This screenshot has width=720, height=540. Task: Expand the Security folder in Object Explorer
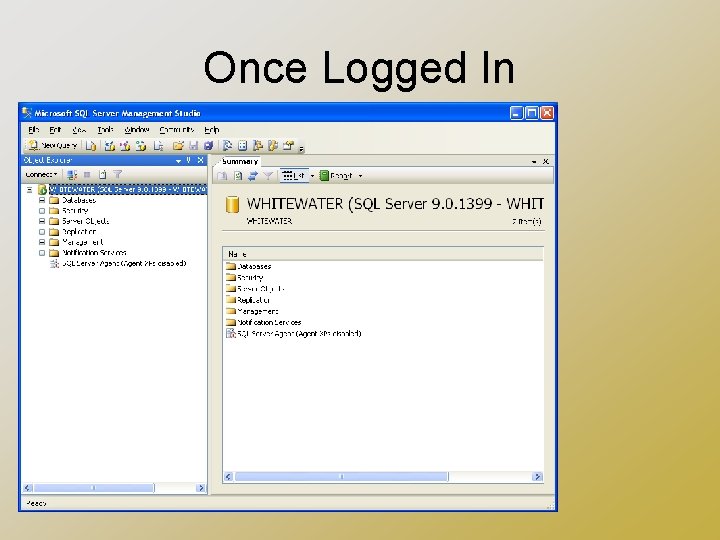pos(42,211)
